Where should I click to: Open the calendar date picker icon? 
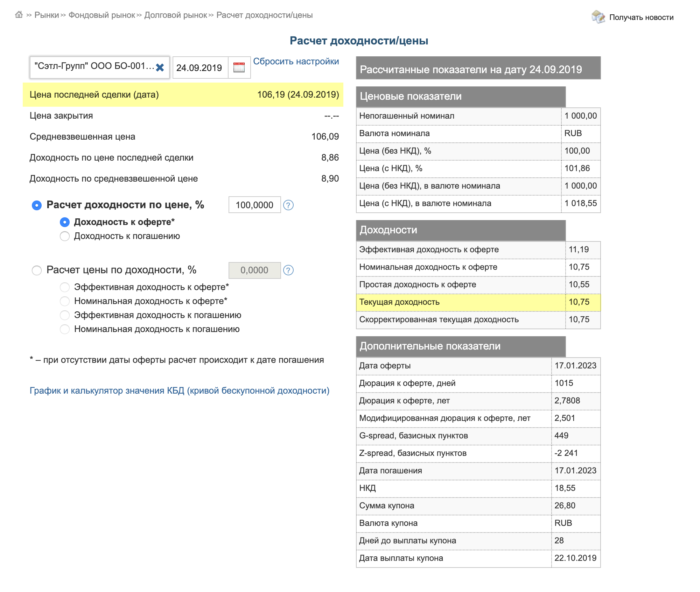tap(239, 68)
